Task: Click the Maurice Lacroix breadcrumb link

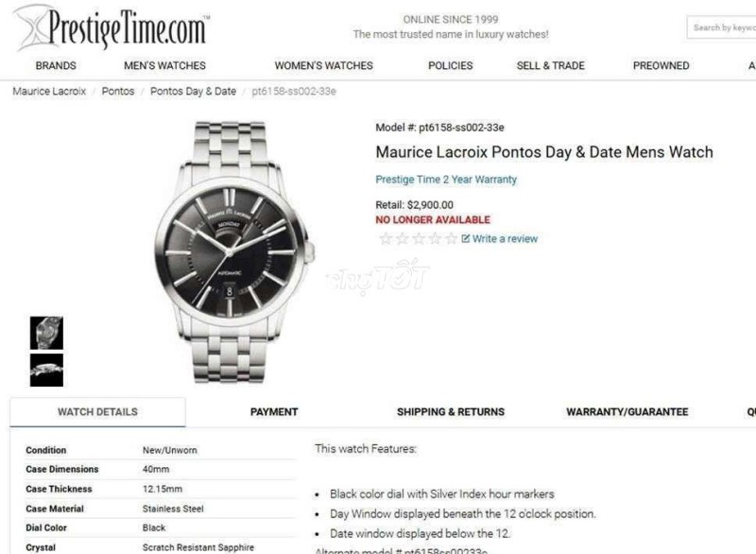Action: click(49, 91)
